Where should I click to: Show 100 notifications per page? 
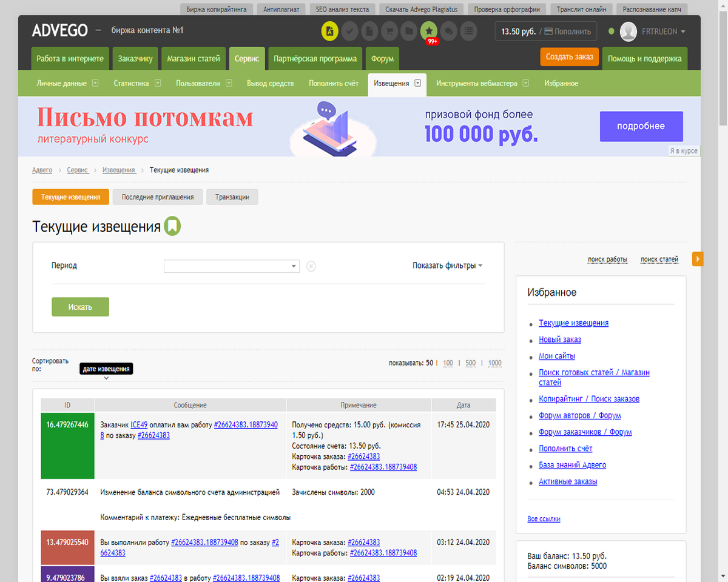coord(448,363)
